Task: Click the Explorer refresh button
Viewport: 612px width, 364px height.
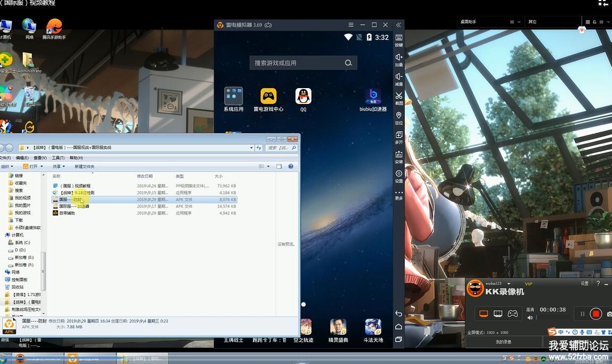Action: click(x=259, y=148)
